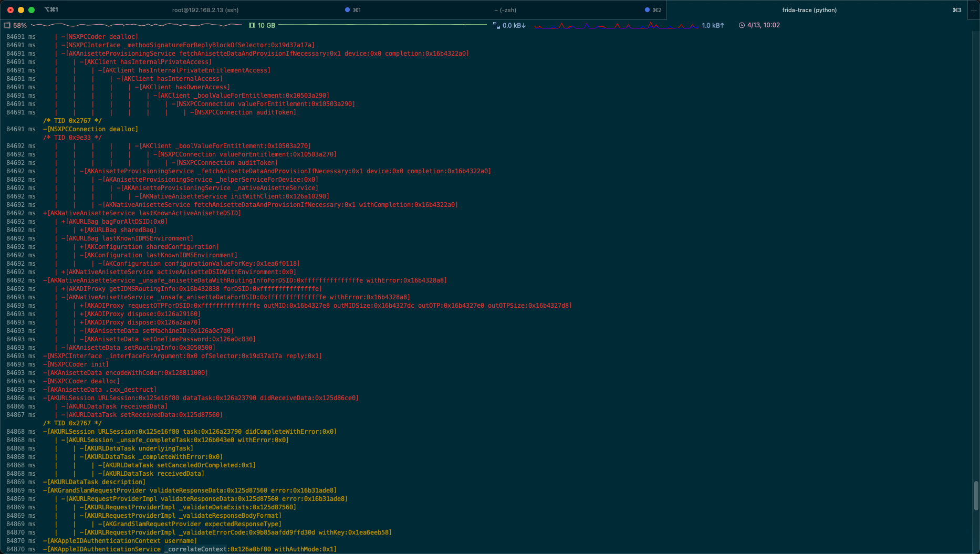Click the encodeWithCoder:0x128811000 line

126,373
